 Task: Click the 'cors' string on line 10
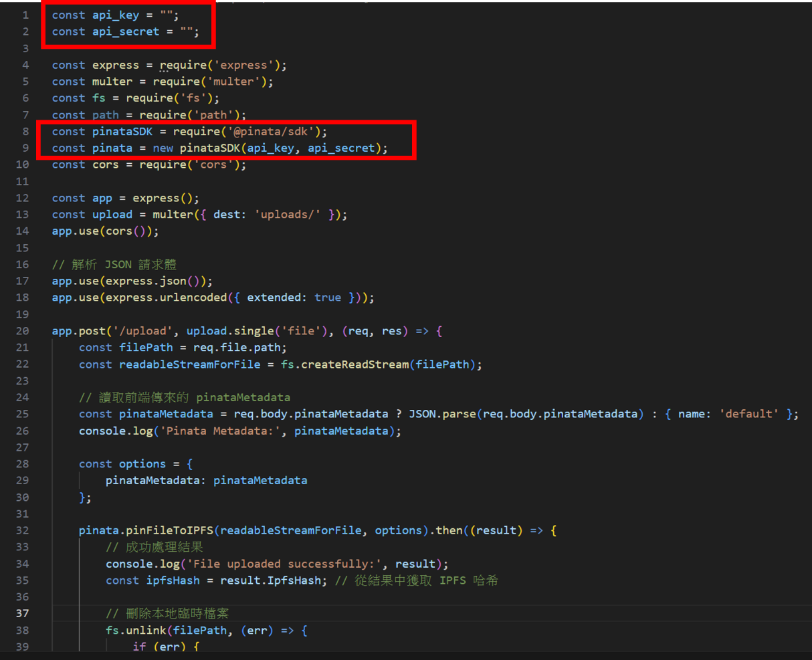pyautogui.click(x=213, y=164)
